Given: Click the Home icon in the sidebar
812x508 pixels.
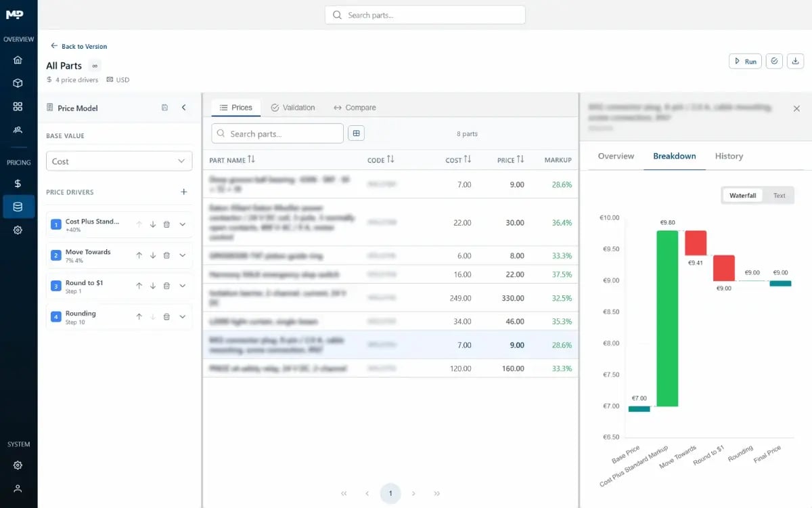Looking at the screenshot, I should (18, 59).
